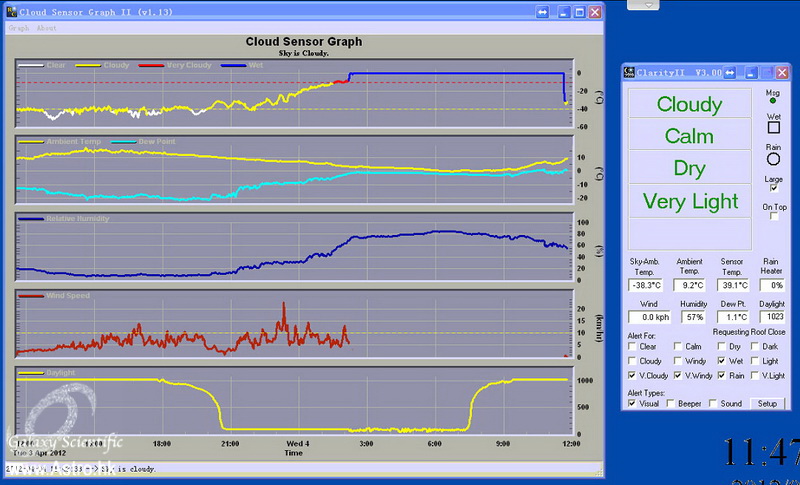The height and width of the screenshot is (485, 800).
Task: Click the Cloud Sensor Graph title bar icon
Action: click(12, 12)
